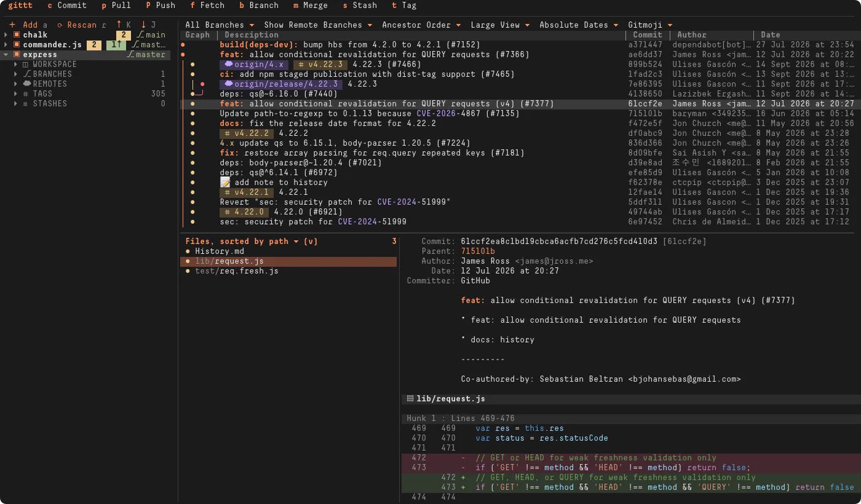
Task: Open the All Branches dropdown
Action: click(x=220, y=25)
